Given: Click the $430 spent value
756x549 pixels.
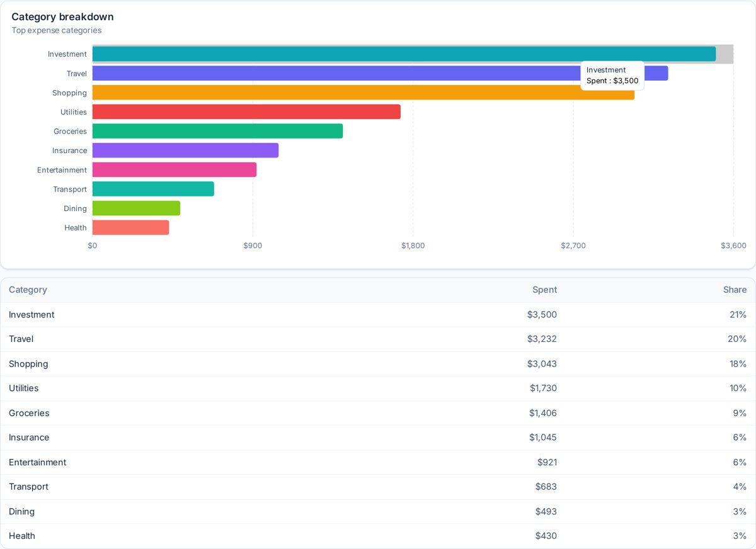Looking at the screenshot, I should [x=546, y=536].
